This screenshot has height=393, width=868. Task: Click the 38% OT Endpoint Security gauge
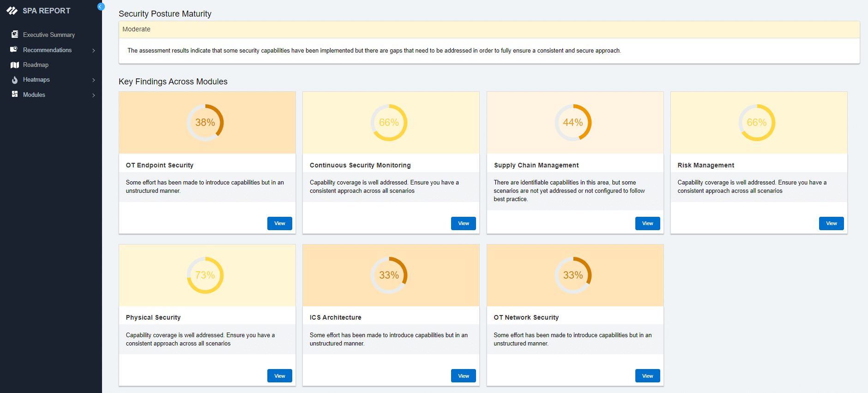205,123
